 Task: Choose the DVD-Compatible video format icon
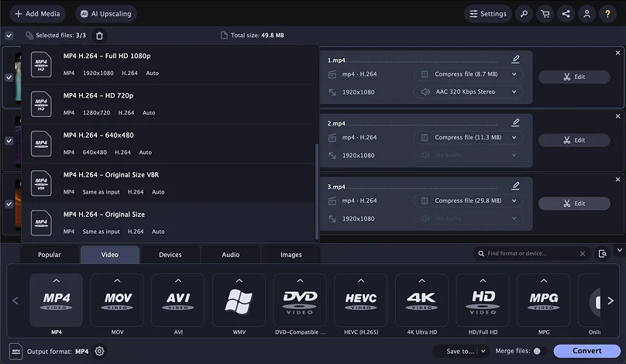299,300
